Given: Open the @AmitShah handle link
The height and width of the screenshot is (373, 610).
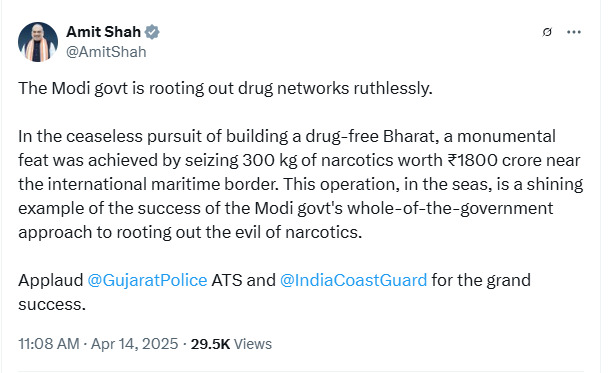Looking at the screenshot, I should (x=106, y=52).
